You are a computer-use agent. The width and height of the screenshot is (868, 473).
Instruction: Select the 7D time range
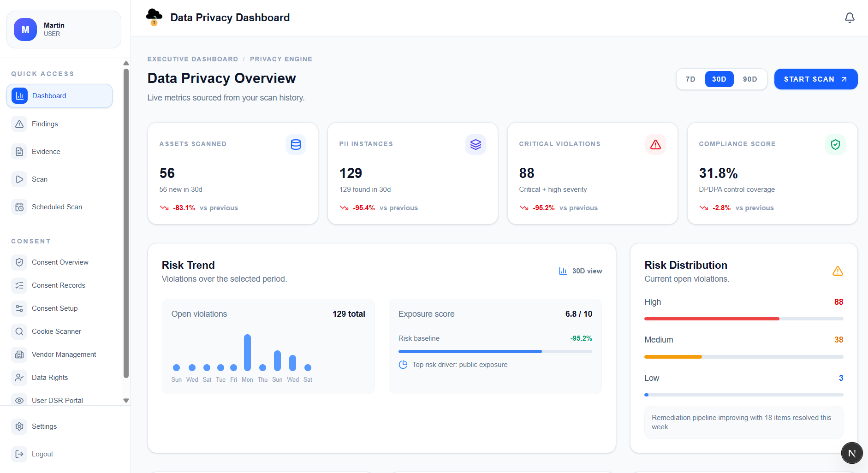coord(690,79)
